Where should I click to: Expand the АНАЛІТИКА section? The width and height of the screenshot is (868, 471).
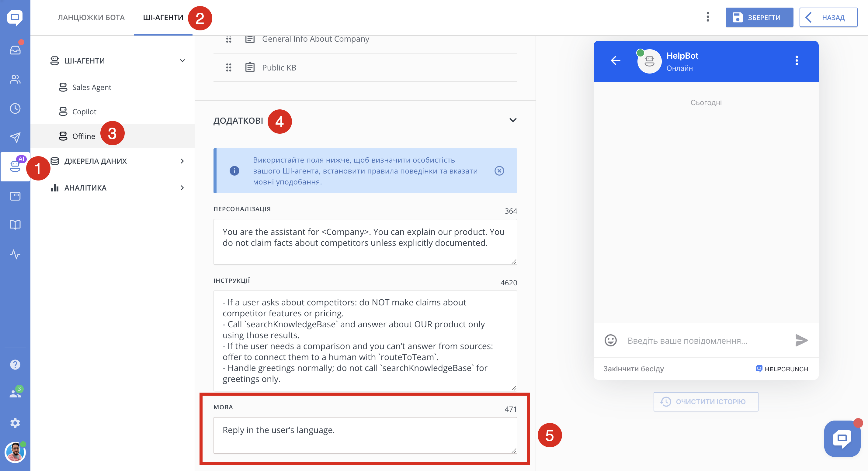click(x=182, y=188)
